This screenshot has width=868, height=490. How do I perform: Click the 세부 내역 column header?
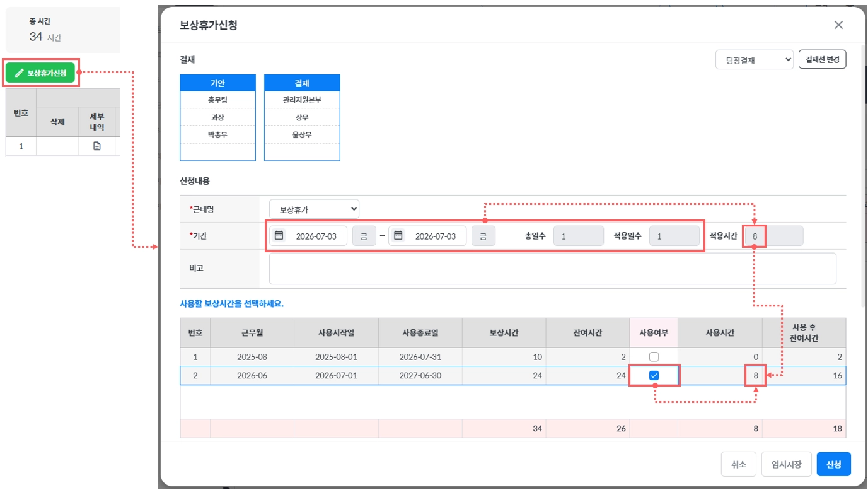[97, 122]
